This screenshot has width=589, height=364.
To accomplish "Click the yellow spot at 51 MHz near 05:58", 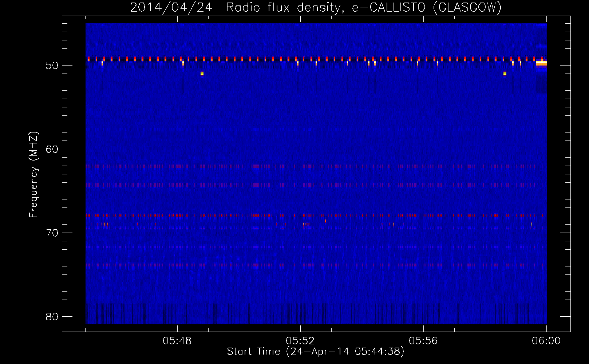I will point(505,74).
